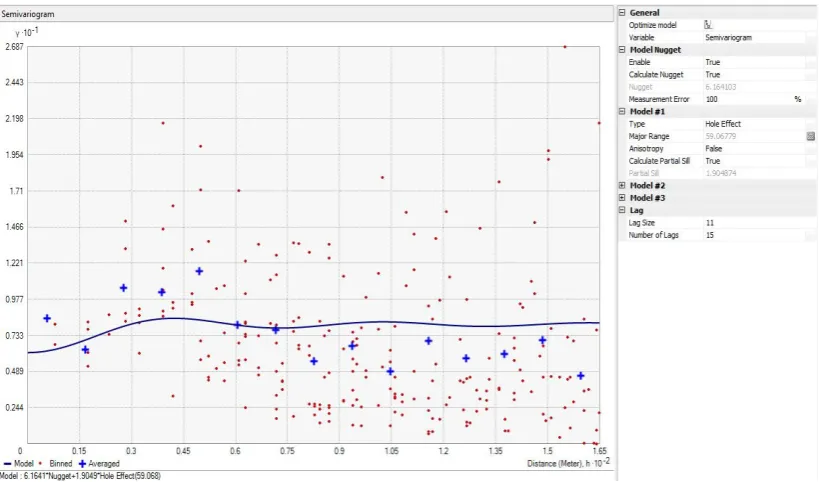Click the greyed Partial Sill value 1.904874
Image resolution: width=819 pixels, height=482 pixels.
coord(720,173)
